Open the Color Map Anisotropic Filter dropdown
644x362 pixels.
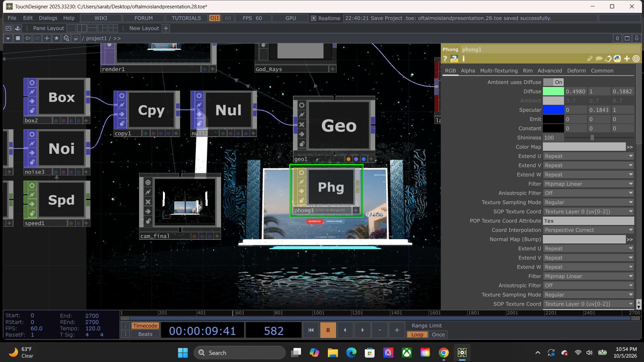click(x=588, y=193)
